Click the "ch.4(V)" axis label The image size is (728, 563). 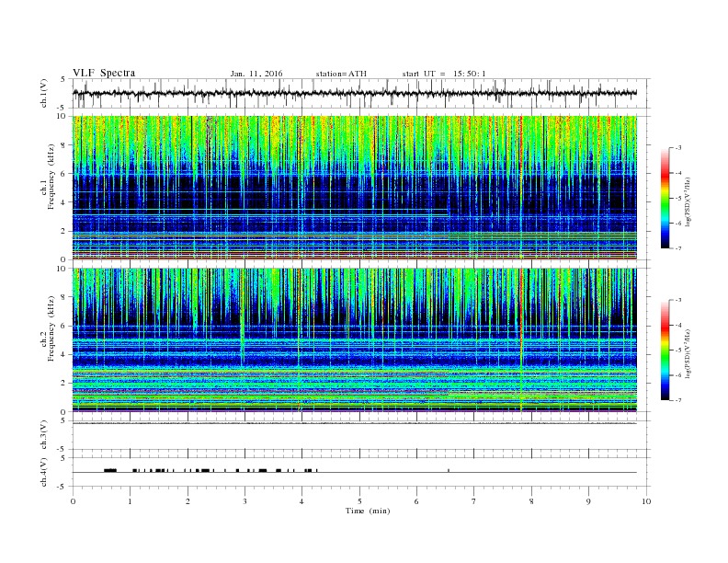pyautogui.click(x=44, y=472)
